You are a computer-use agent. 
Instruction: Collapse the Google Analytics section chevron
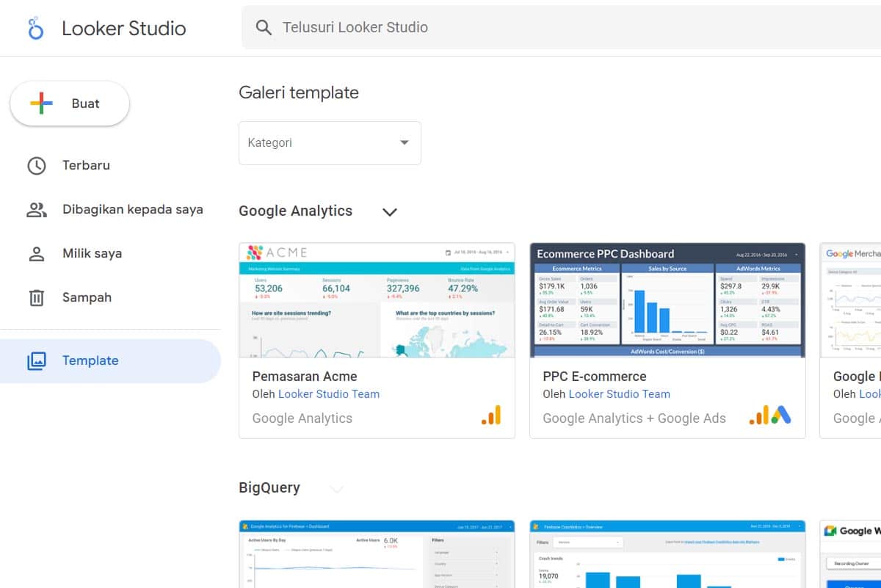click(x=389, y=212)
